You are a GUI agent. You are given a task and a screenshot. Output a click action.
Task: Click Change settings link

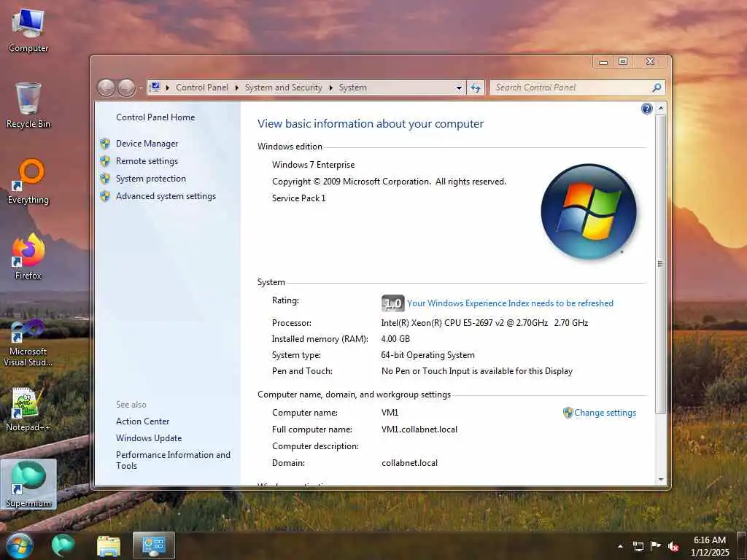tap(605, 413)
